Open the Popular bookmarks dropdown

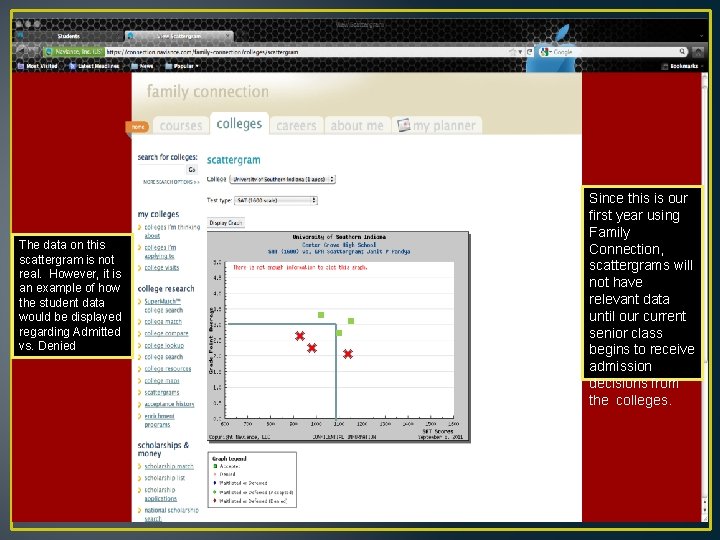(x=182, y=66)
